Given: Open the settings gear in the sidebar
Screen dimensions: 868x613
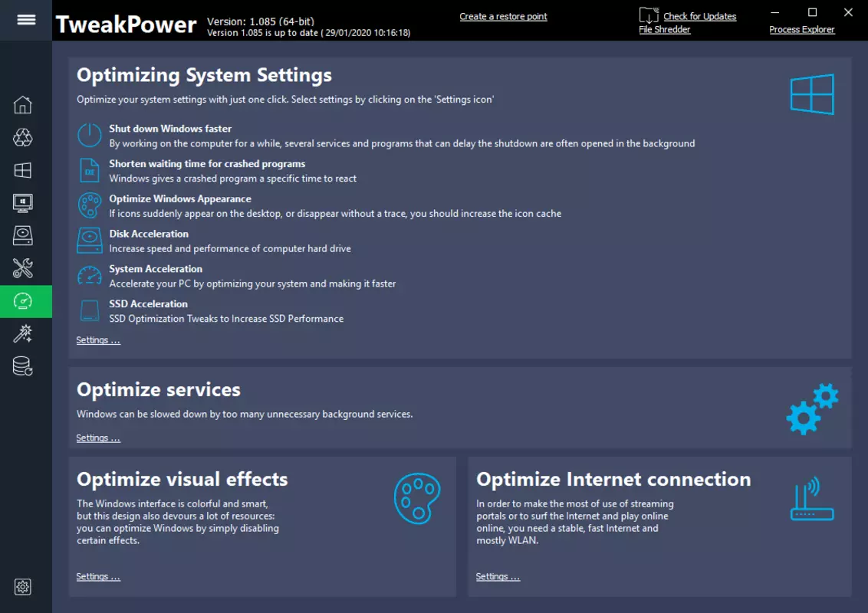Looking at the screenshot, I should tap(23, 586).
